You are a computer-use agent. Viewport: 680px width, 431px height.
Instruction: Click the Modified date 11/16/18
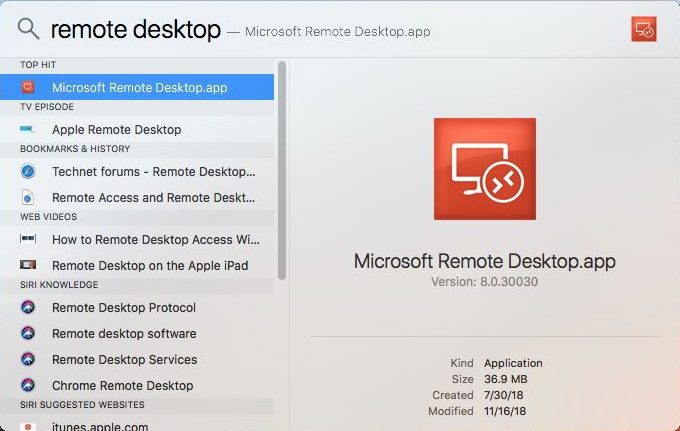505,411
